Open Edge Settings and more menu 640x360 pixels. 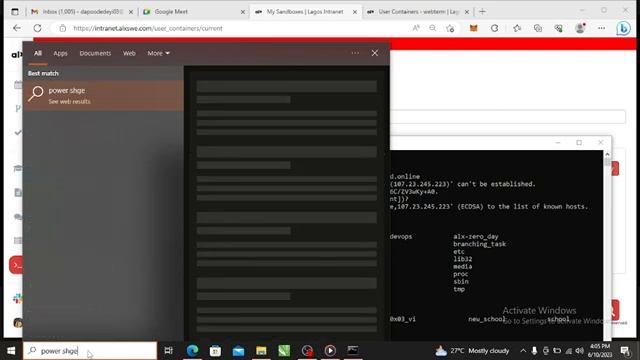602,28
